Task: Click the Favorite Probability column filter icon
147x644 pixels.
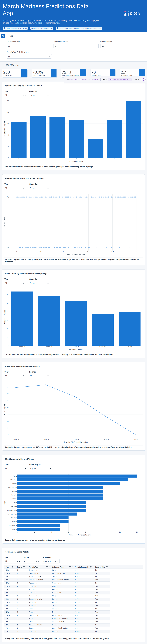Action: [x=91, y=567]
